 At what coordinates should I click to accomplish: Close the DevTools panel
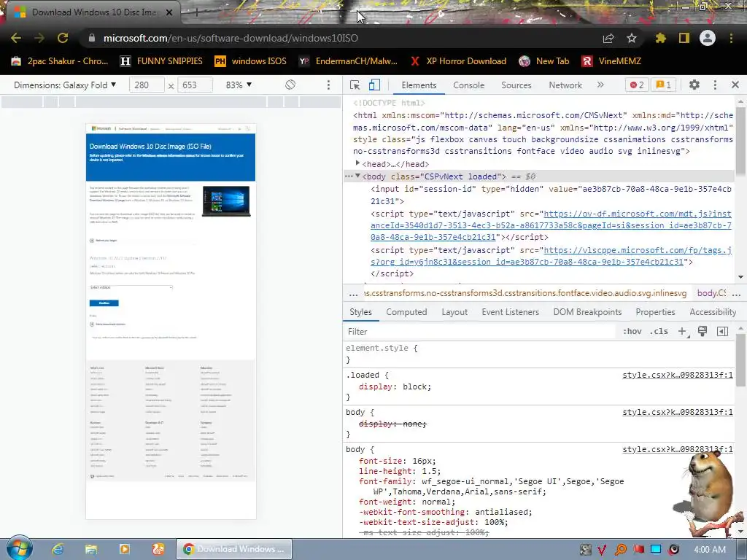click(735, 85)
